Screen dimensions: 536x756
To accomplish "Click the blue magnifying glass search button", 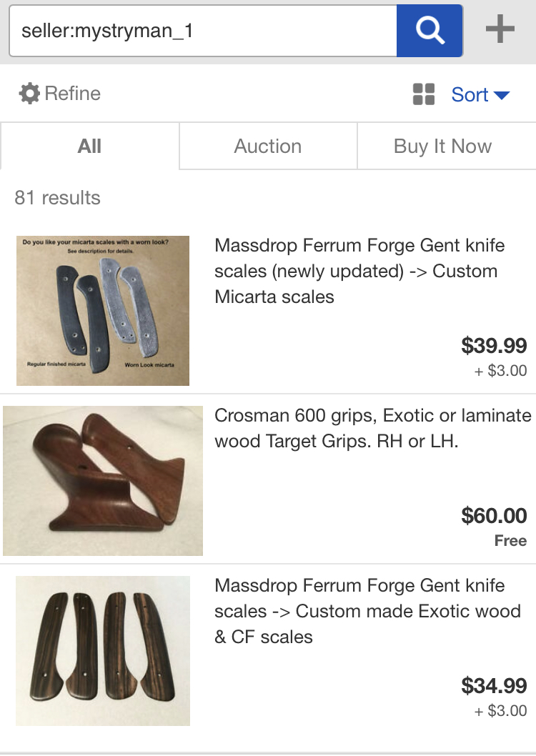I will pos(430,31).
